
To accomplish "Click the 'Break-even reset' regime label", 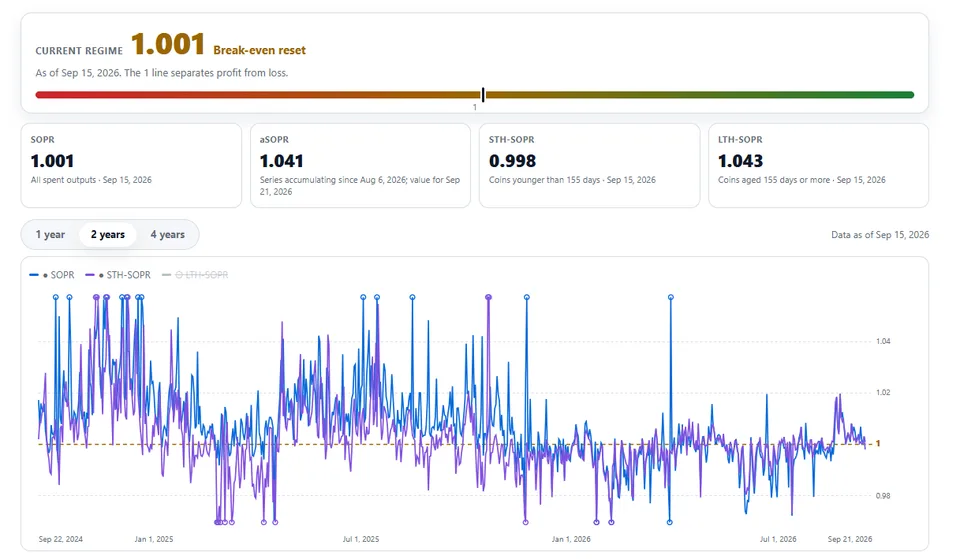I will [260, 50].
